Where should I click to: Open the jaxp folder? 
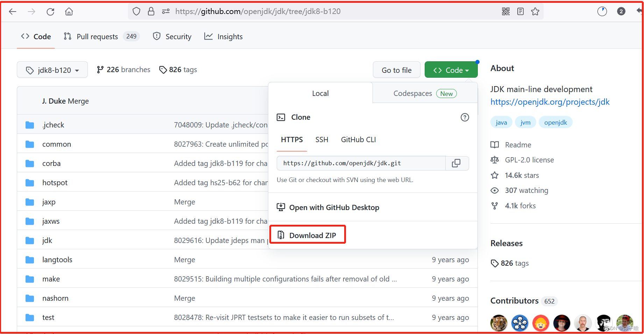coord(49,202)
